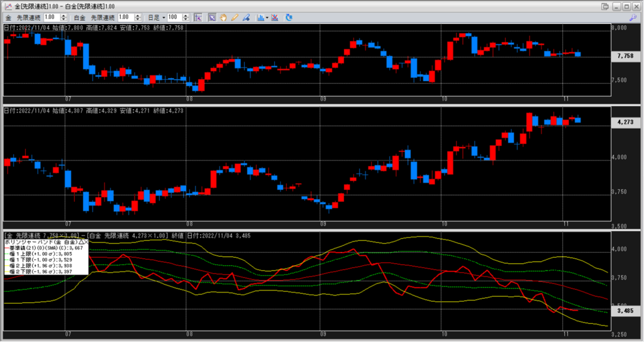Click the 白金 commodity label in the toolbar

coord(79,17)
